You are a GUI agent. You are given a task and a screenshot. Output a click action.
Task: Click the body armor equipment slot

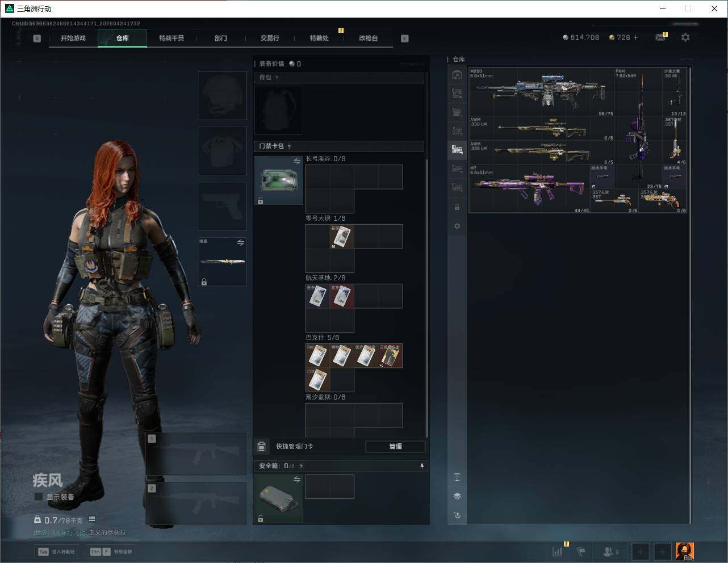(x=223, y=151)
